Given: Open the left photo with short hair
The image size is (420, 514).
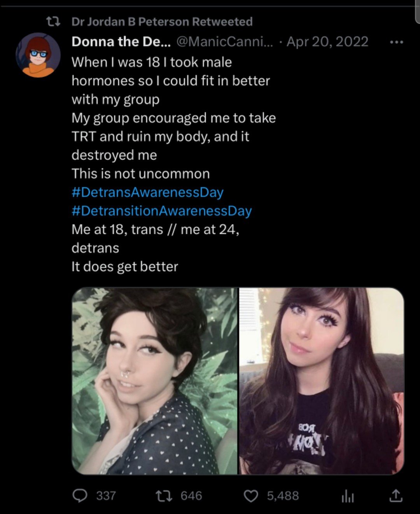Looking at the screenshot, I should pos(155,381).
